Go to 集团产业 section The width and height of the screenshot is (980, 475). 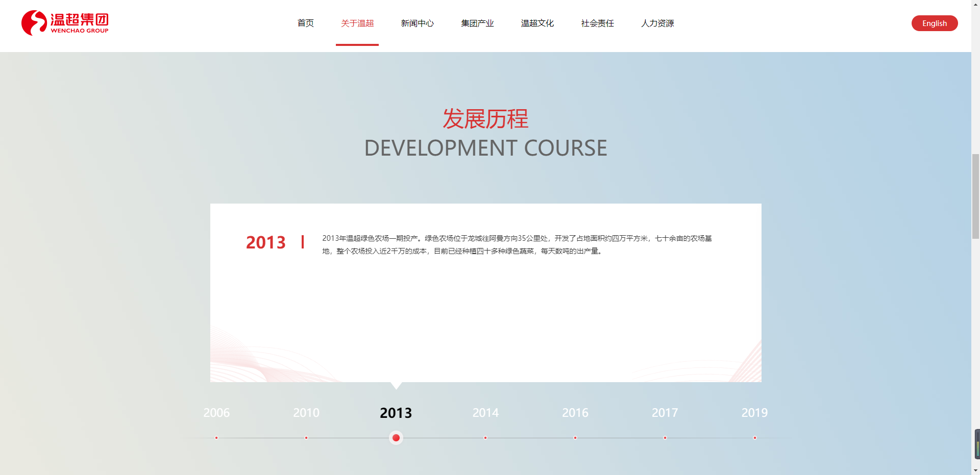pos(477,23)
